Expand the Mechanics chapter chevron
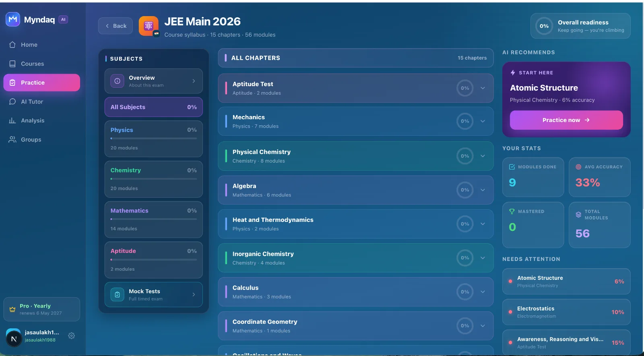 pyautogui.click(x=483, y=121)
